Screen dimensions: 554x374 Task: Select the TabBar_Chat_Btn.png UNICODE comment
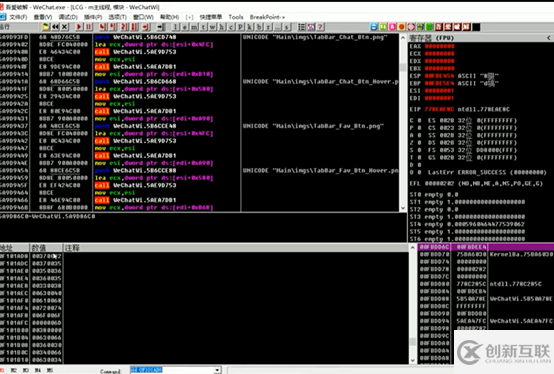pyautogui.click(x=315, y=37)
